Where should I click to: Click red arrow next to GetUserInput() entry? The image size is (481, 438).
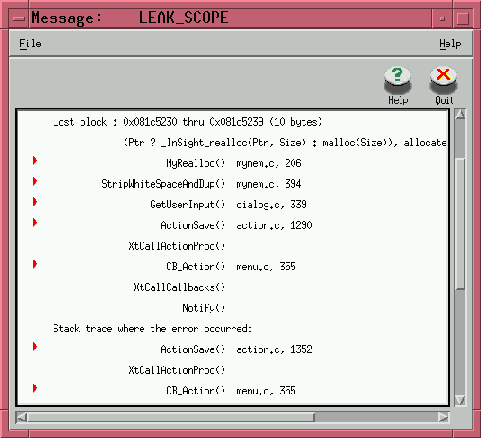pos(35,202)
